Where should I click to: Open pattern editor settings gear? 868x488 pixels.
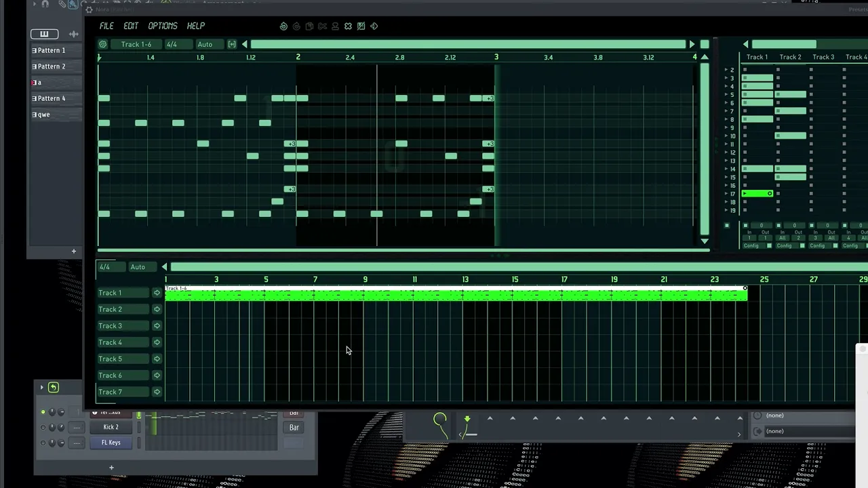click(103, 44)
